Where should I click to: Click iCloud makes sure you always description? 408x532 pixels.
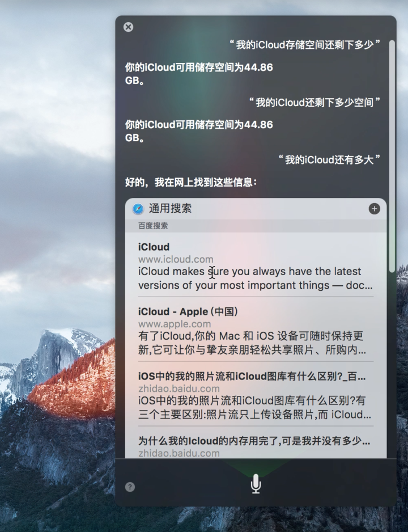pos(256,278)
